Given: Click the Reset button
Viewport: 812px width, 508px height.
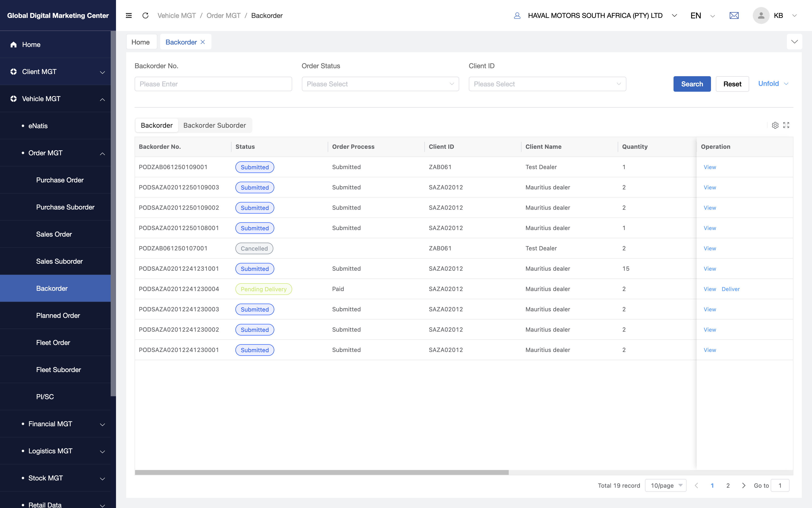Looking at the screenshot, I should pos(732,84).
